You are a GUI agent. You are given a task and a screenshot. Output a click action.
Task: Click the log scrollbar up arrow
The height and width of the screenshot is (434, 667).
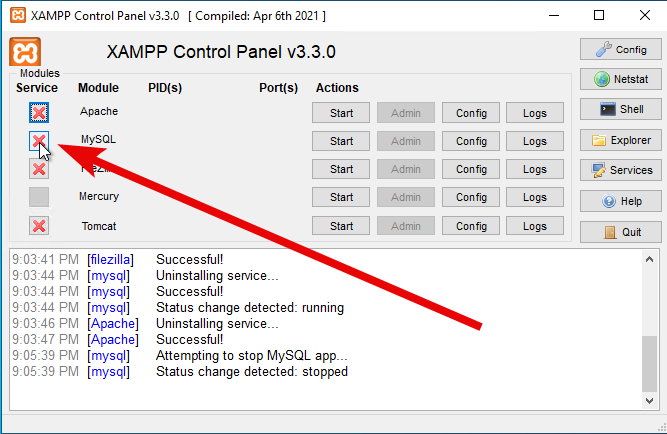(x=649, y=259)
